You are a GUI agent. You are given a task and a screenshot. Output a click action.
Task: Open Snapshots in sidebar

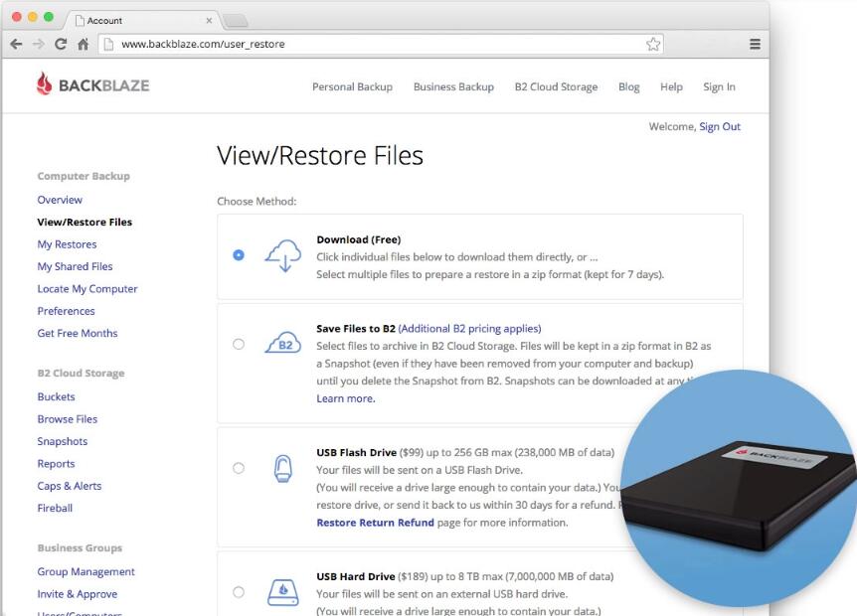tap(63, 441)
